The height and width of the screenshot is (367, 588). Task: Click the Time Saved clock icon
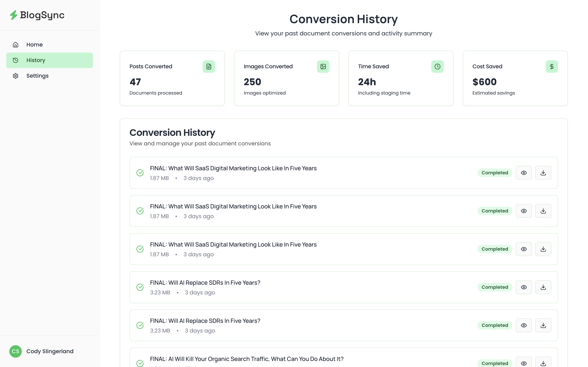pyautogui.click(x=437, y=67)
